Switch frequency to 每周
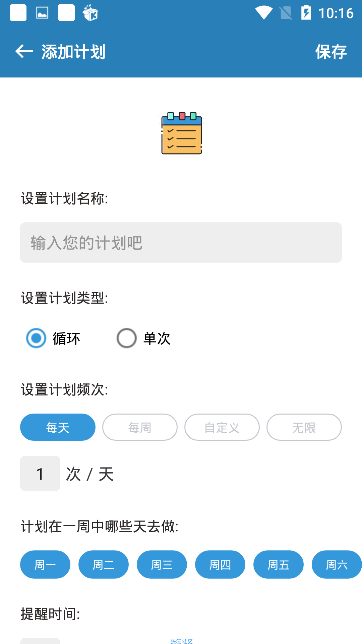362x644 pixels. (140, 427)
